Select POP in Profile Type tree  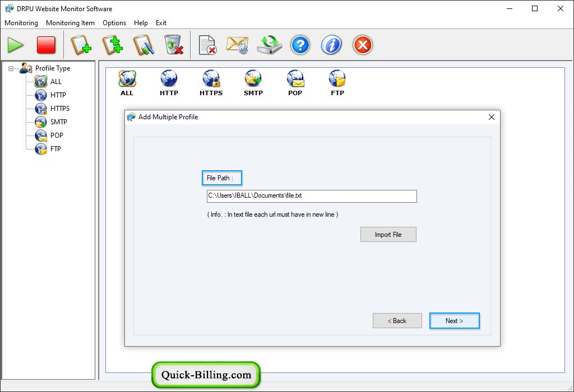click(x=57, y=136)
